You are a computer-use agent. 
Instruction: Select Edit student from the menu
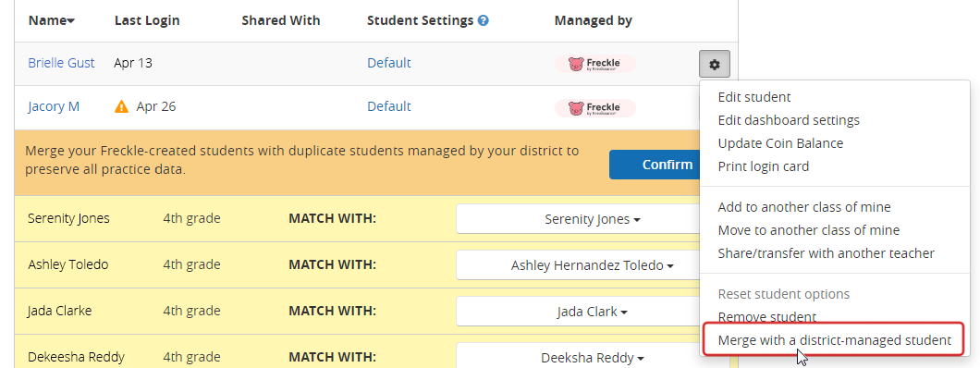(x=754, y=97)
